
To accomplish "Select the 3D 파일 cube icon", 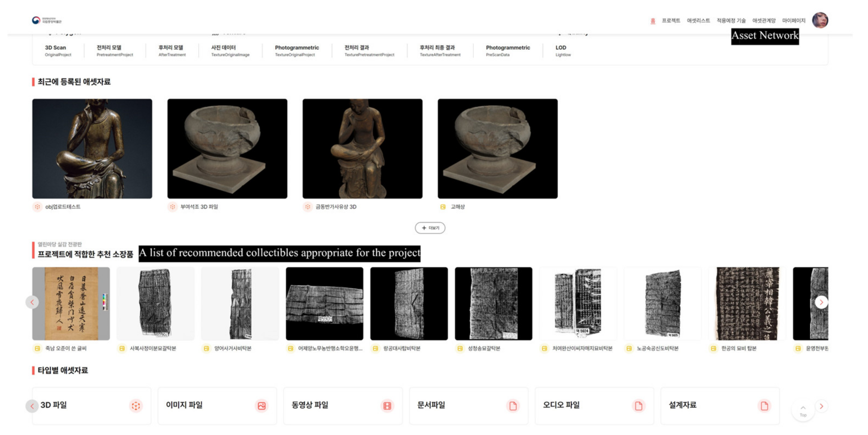I will coord(136,405).
